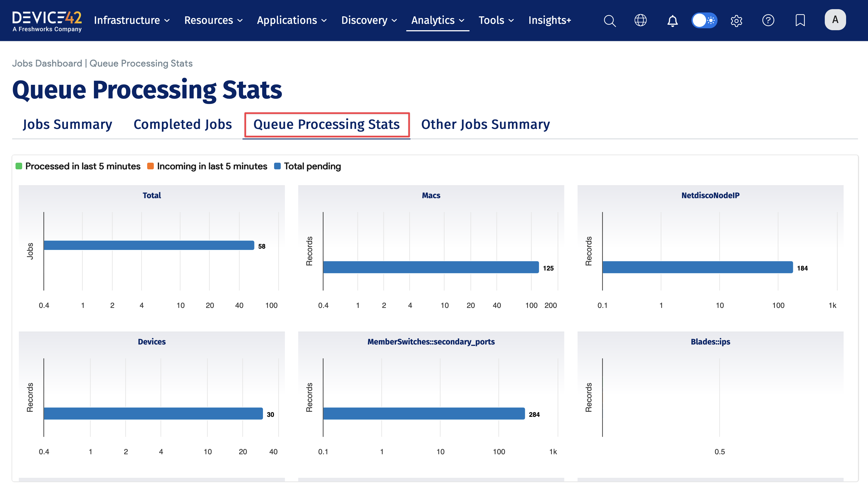Click the value label '184'
This screenshot has height=490, width=868.
[802, 268]
